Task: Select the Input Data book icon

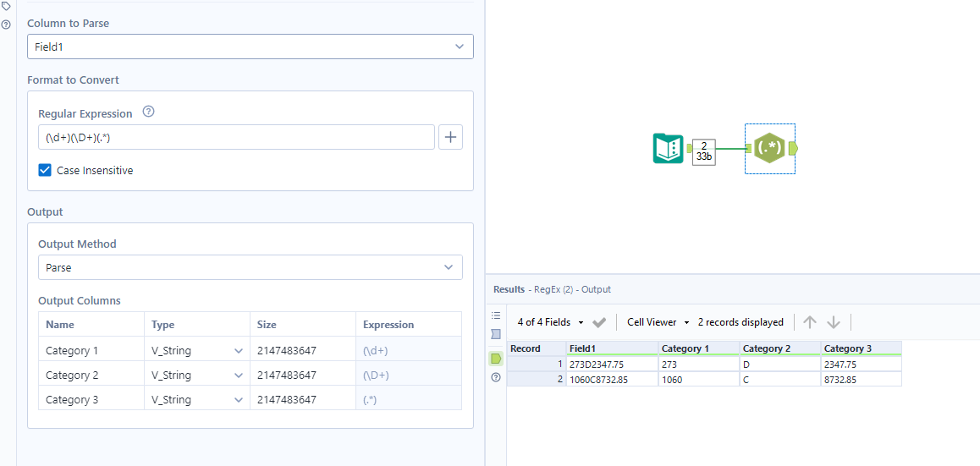Action: (x=669, y=149)
